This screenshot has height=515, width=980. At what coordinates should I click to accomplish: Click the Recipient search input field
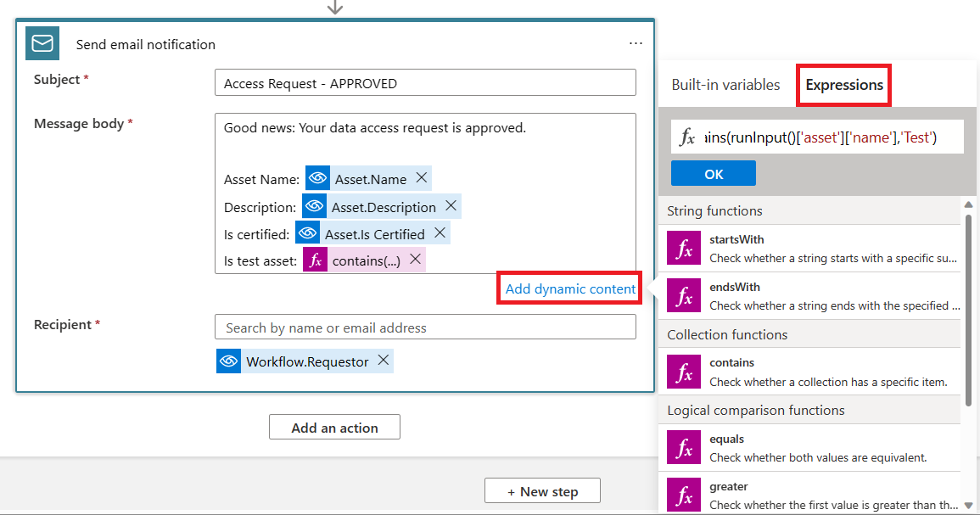pos(425,327)
